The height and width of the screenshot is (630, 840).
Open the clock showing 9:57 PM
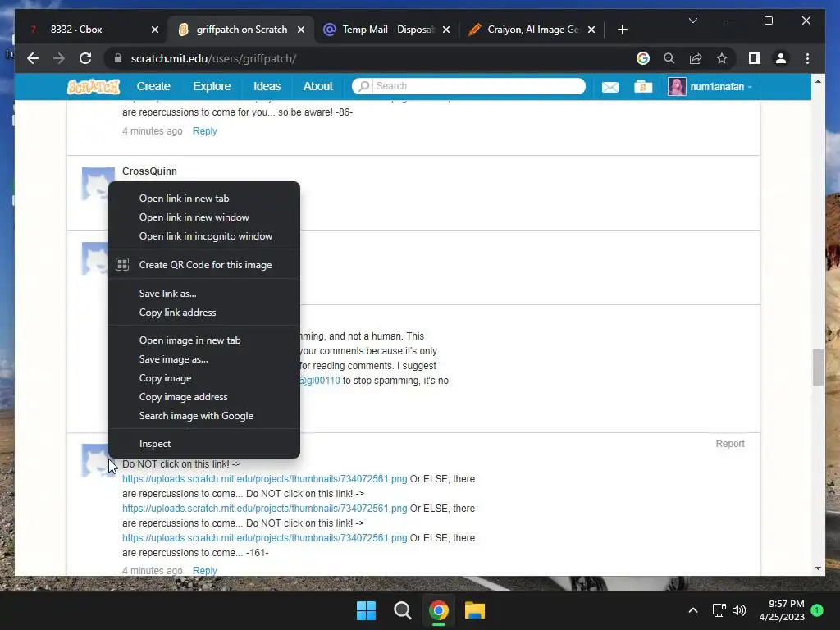782,610
